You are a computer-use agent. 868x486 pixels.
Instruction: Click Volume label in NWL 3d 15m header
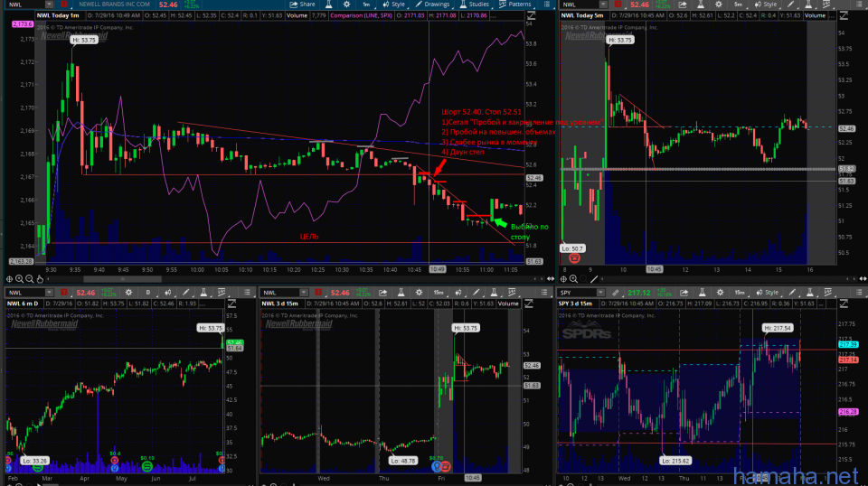click(x=508, y=304)
